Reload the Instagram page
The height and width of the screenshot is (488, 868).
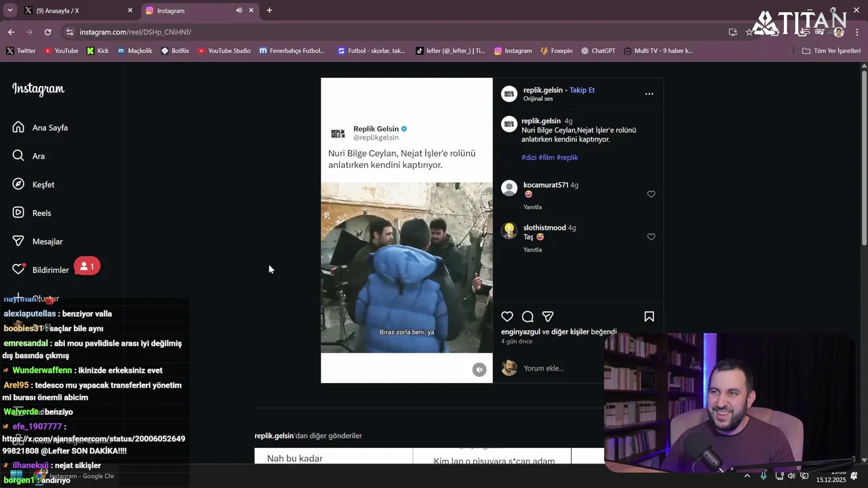point(47,32)
